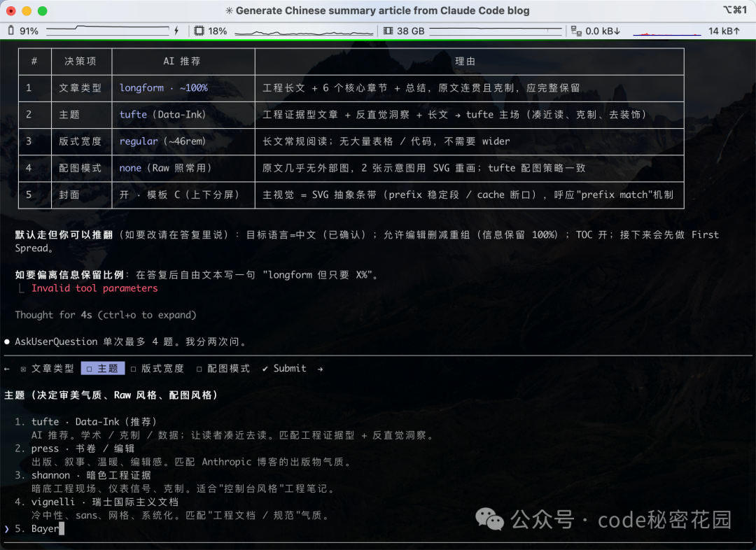This screenshot has height=550, width=756.
Task: Click the tufte option description line
Action: coord(234,435)
